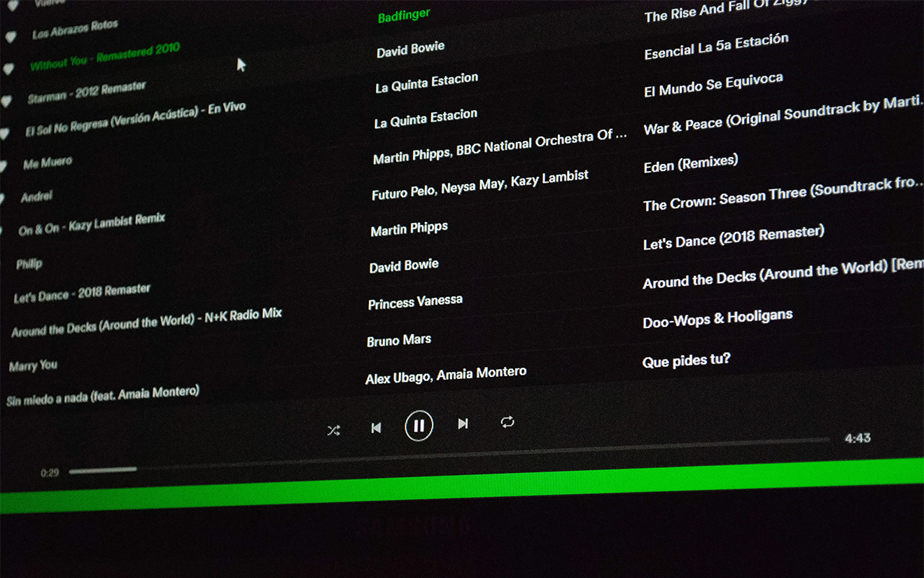Viewport: 924px width, 578px height.
Task: Click the heart icon beside Me Muero
Action: 3,166
